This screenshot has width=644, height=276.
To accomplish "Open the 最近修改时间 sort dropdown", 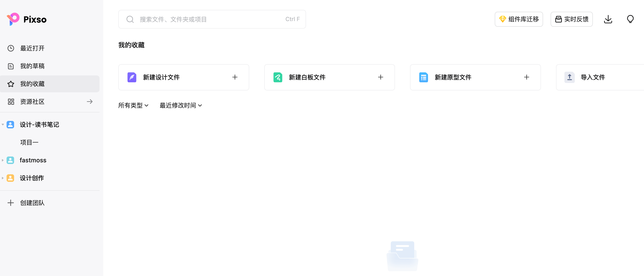I will click(180, 106).
